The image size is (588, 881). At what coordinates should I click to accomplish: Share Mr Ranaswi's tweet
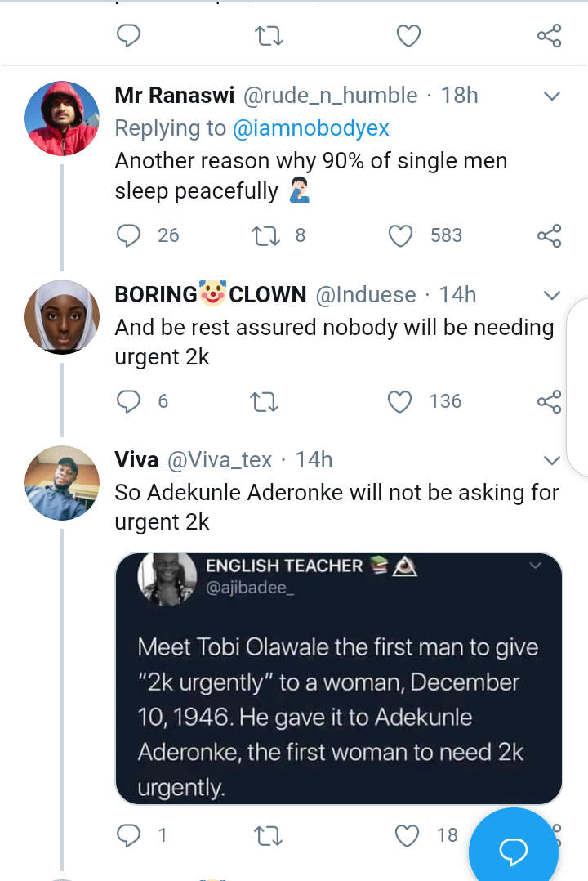(550, 236)
